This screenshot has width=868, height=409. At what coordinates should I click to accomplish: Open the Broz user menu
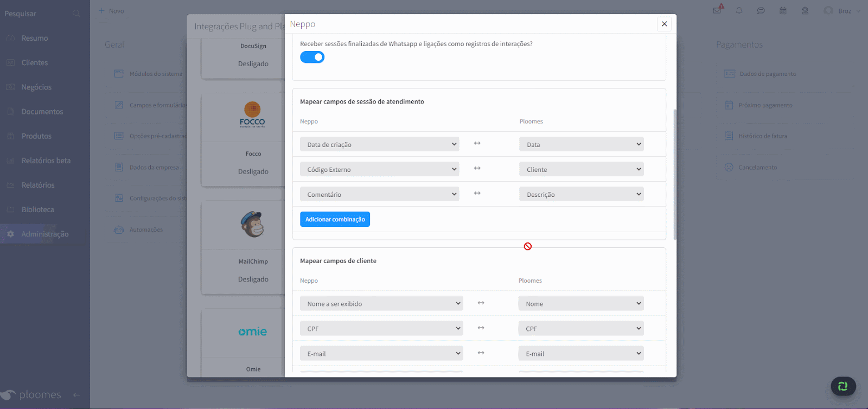click(842, 11)
